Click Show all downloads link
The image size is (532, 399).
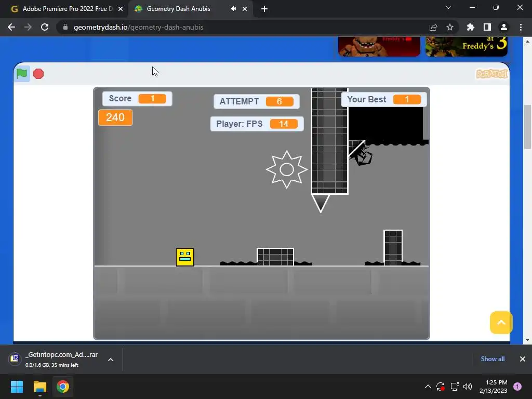pos(493,359)
